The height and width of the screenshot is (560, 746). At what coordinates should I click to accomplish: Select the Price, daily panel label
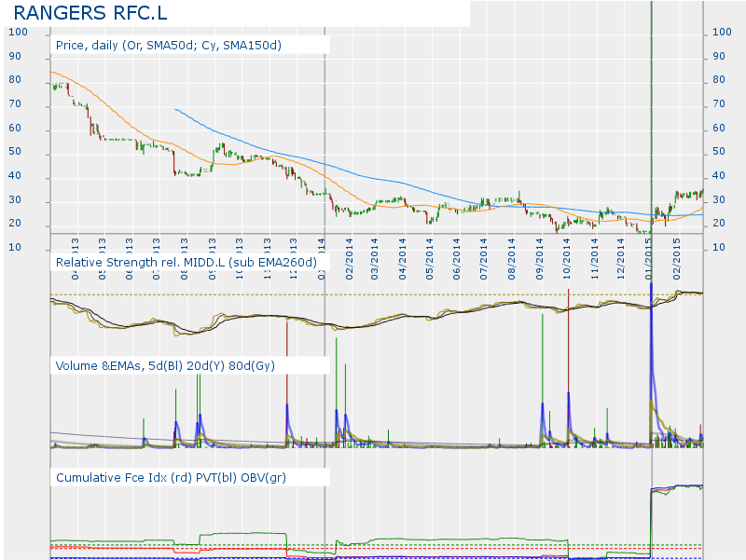168,45
